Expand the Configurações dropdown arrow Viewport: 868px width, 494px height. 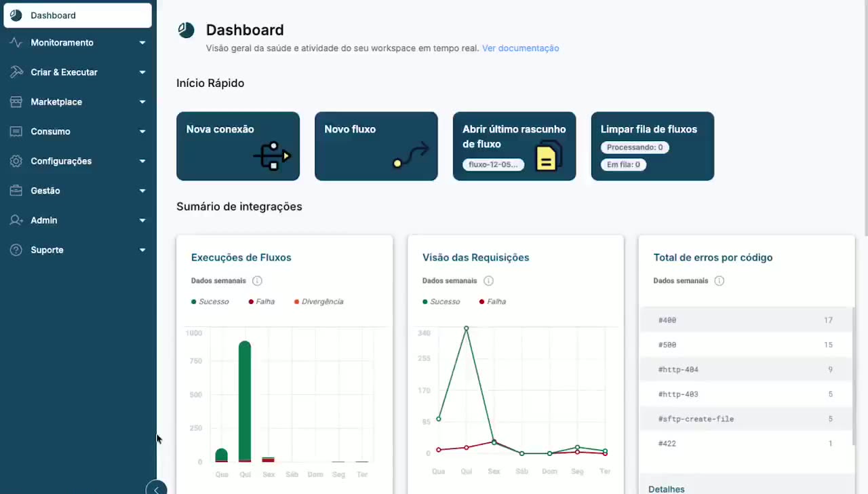(142, 161)
